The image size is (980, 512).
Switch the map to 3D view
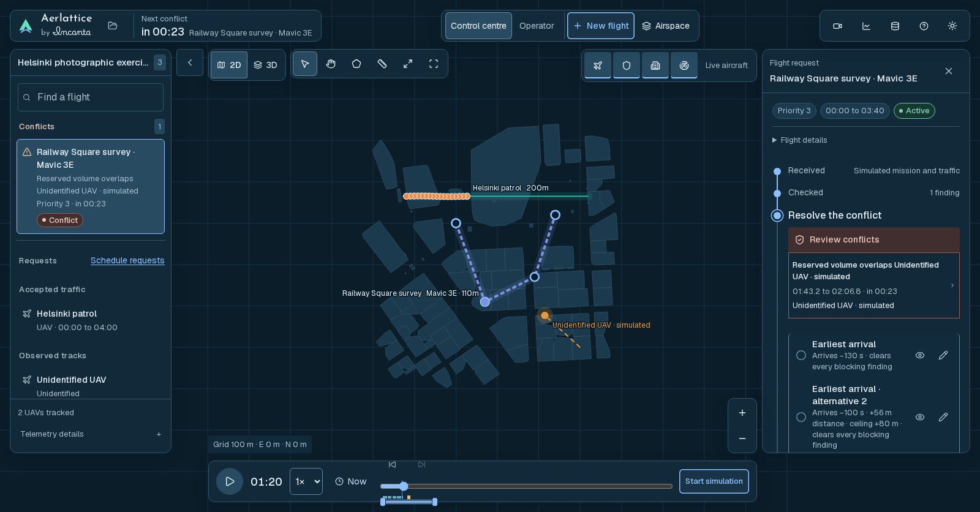(x=266, y=65)
